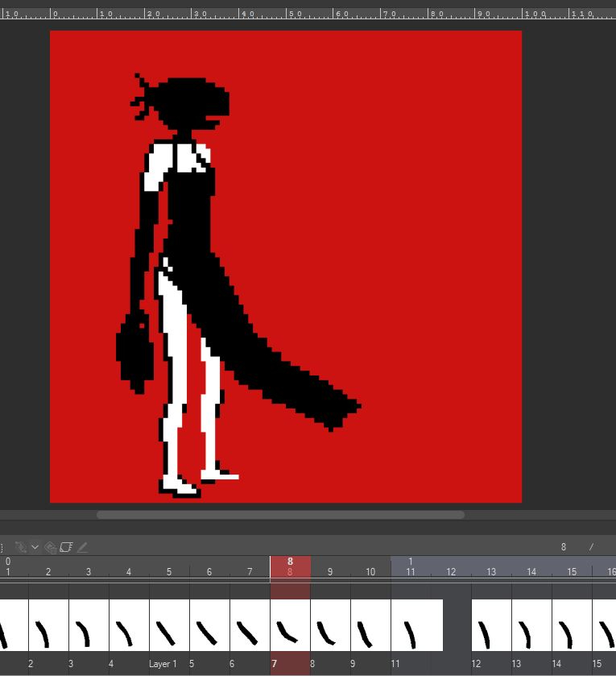616x676 pixels.
Task: Select the cel thumbnail labeled 11
Action: tap(416, 625)
